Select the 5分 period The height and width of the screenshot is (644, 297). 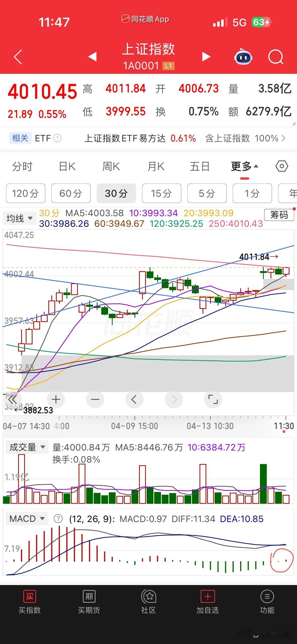click(207, 193)
